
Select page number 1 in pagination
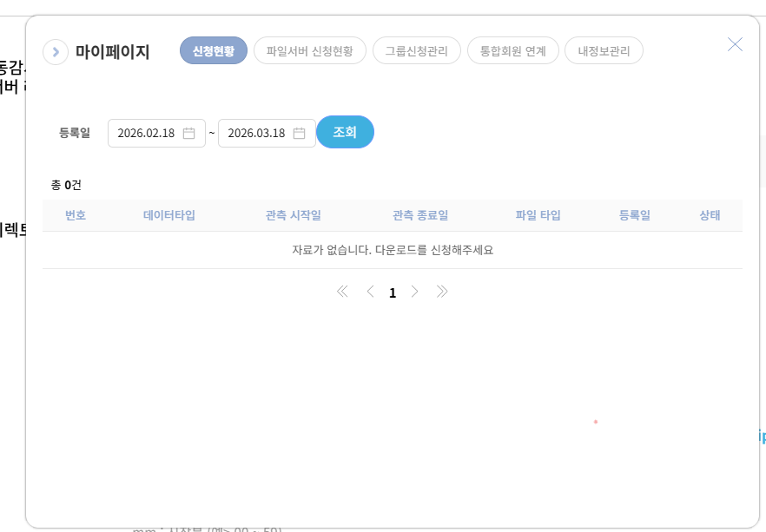point(393,293)
